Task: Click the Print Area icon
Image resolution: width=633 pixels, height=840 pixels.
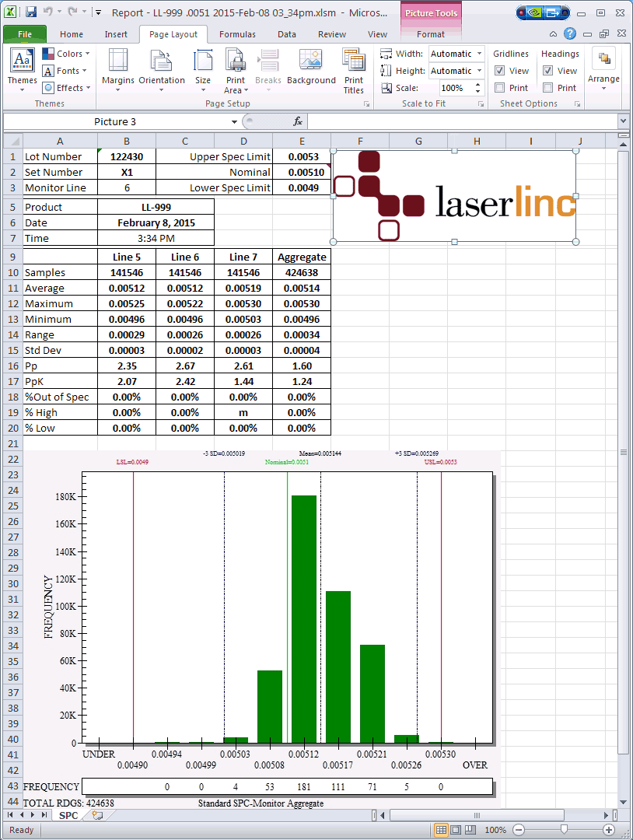Action: click(235, 68)
